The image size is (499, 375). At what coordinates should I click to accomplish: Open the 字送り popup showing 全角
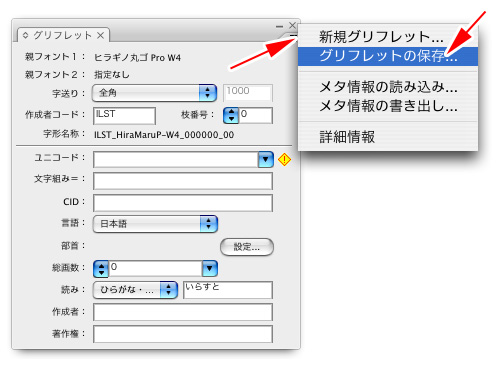pyautogui.click(x=154, y=93)
